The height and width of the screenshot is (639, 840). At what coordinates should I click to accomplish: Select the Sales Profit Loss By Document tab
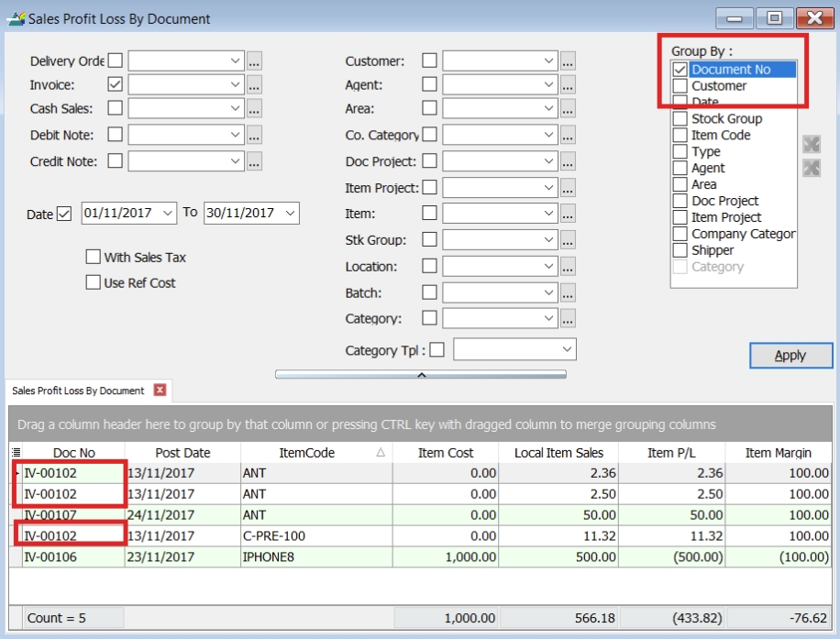click(78, 391)
